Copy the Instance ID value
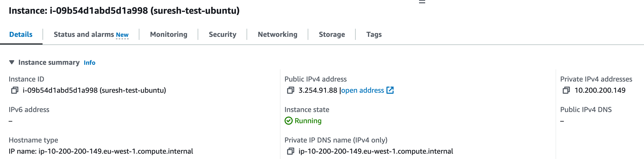Image resolution: width=644 pixels, height=159 pixels. [15, 90]
